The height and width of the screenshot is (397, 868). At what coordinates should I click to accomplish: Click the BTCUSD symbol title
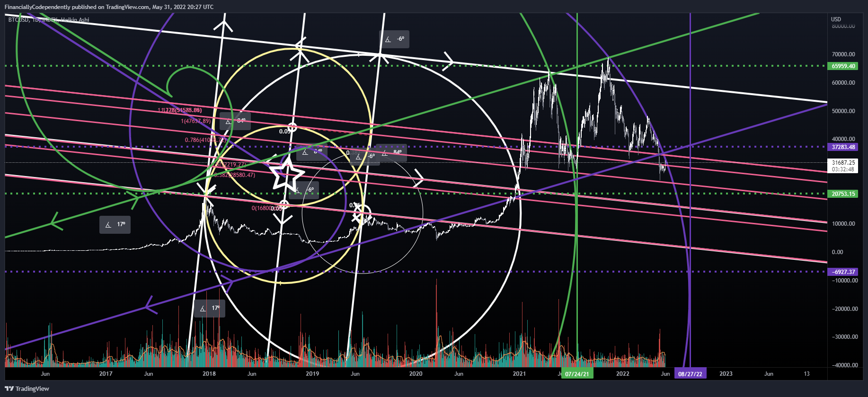18,20
